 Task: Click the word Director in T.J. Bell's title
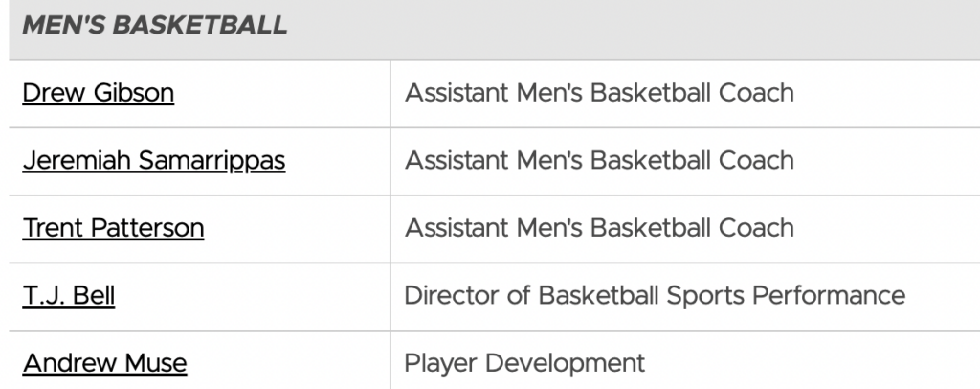(x=442, y=295)
